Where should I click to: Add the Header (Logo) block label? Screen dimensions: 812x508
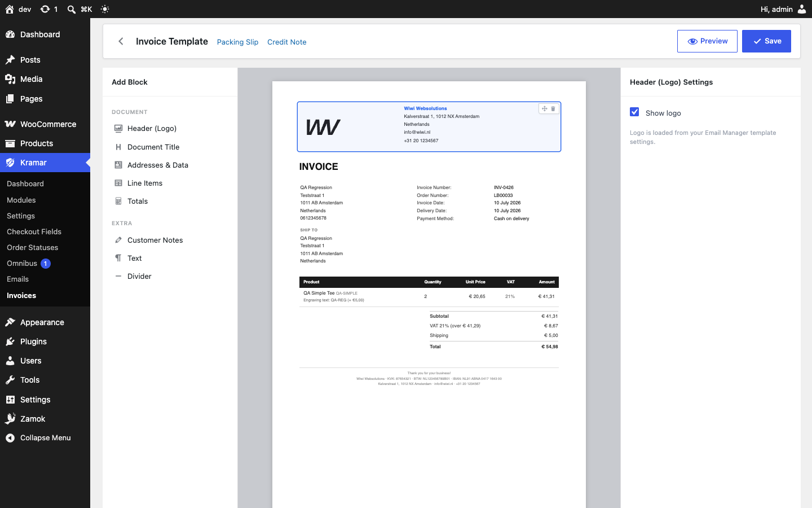[x=152, y=129]
